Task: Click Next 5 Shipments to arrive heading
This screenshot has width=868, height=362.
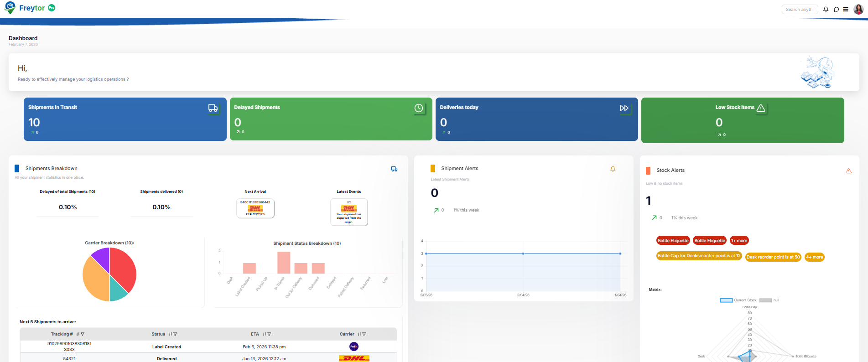Action: pyautogui.click(x=47, y=322)
